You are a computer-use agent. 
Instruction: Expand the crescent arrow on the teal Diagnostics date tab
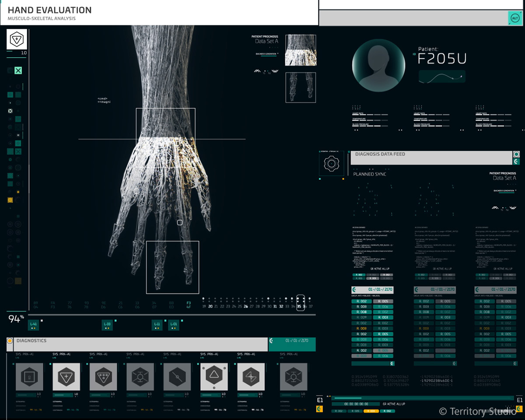pos(272,340)
